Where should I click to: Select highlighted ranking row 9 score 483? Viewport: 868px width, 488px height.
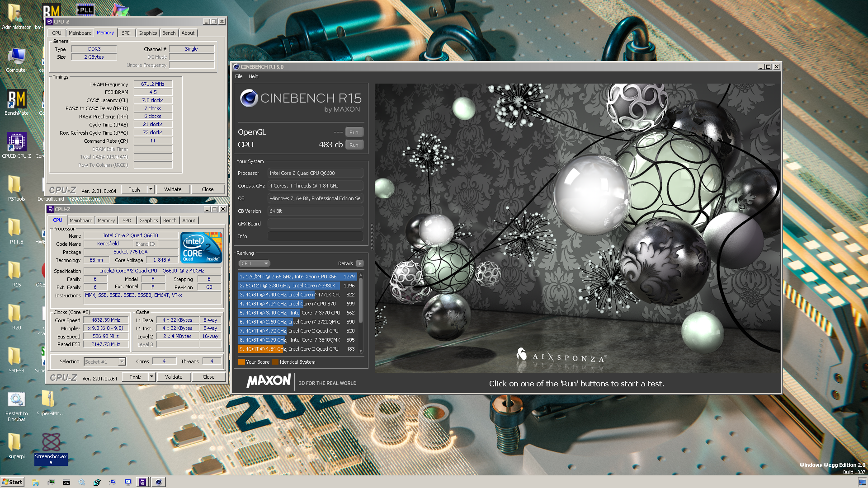tap(297, 349)
